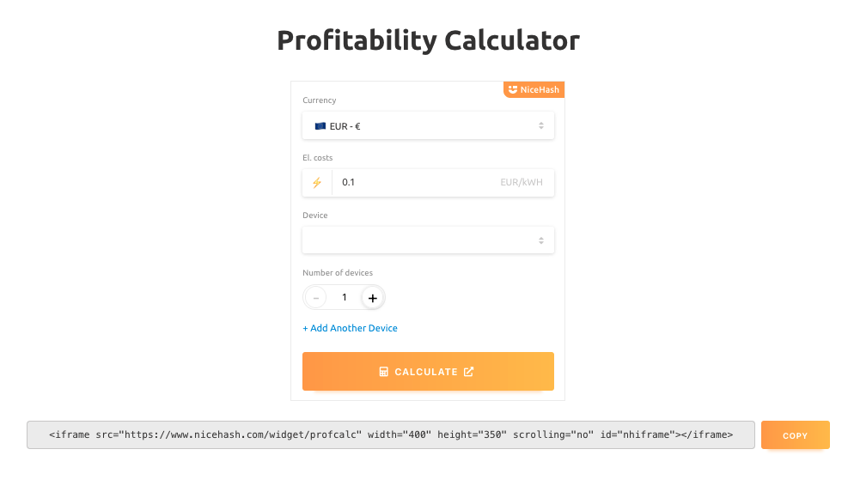Open the empty Device dropdown
The image size is (848, 504).
pos(428,240)
